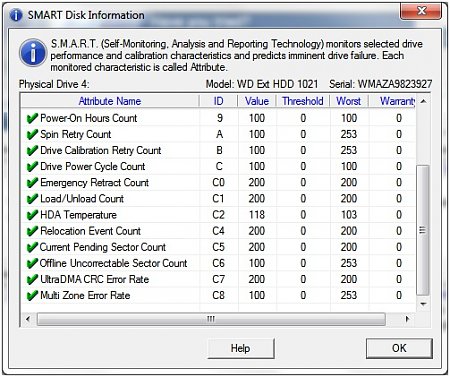Click the checkmark icon for Current Pending Sector Count
Screen dimensions: 450x377
[32, 247]
